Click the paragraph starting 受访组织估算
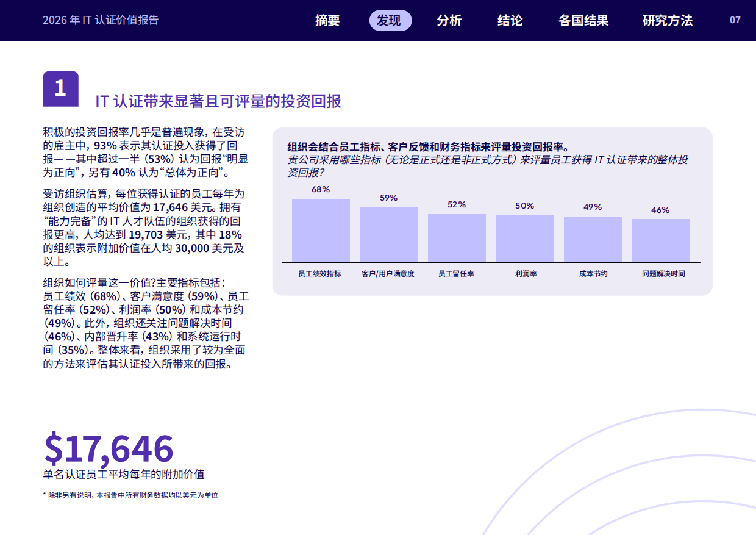The width and height of the screenshot is (756, 535). tap(145, 228)
